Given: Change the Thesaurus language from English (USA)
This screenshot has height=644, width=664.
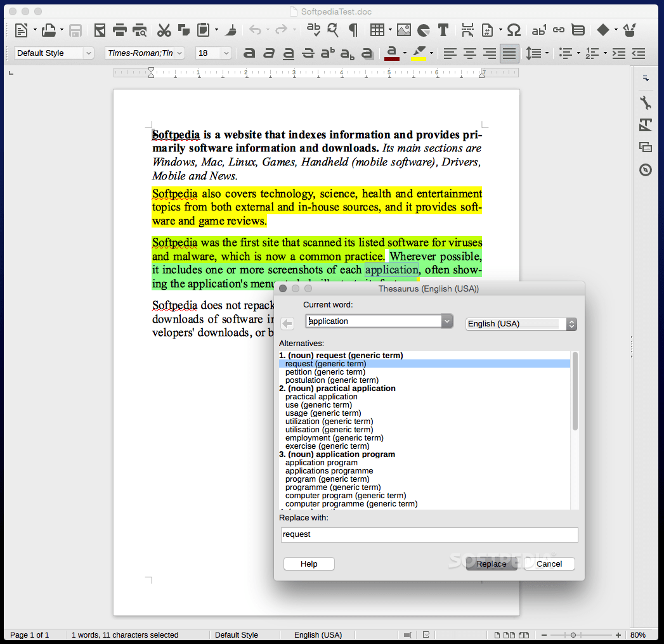Looking at the screenshot, I should click(x=521, y=324).
